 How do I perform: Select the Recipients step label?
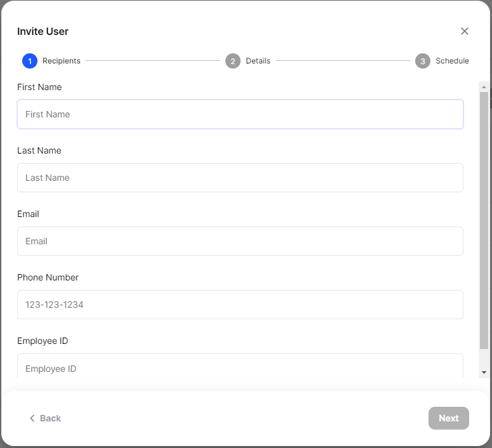(x=62, y=61)
